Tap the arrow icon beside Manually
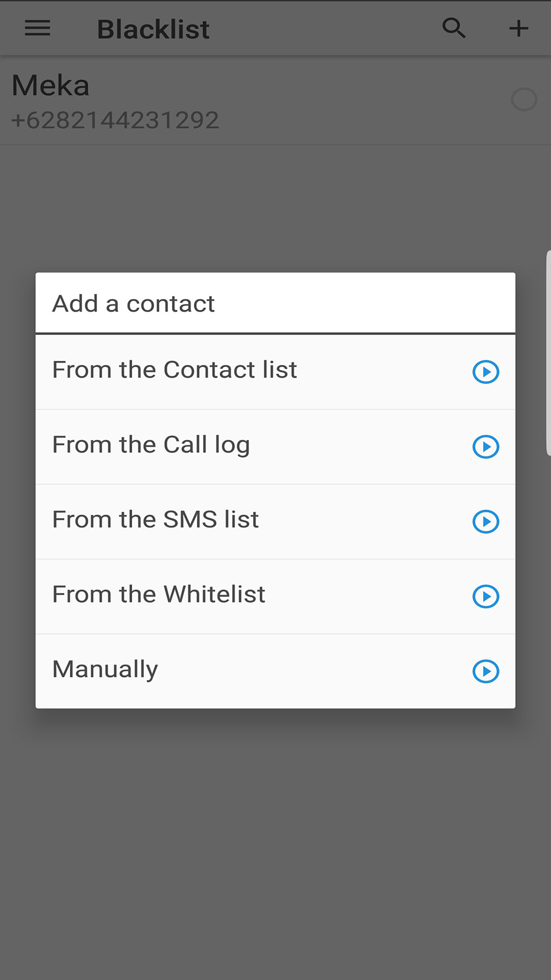The image size is (551, 980). (485, 671)
